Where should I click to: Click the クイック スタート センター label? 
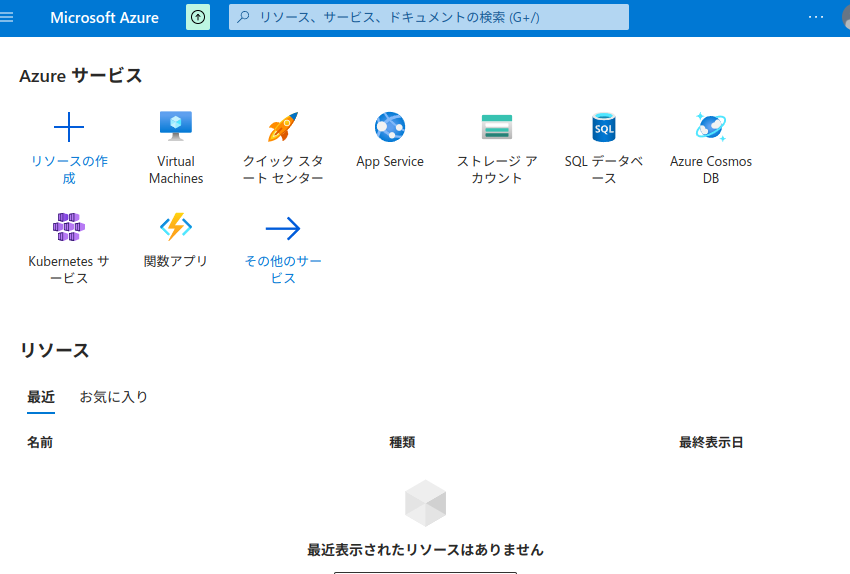click(283, 170)
